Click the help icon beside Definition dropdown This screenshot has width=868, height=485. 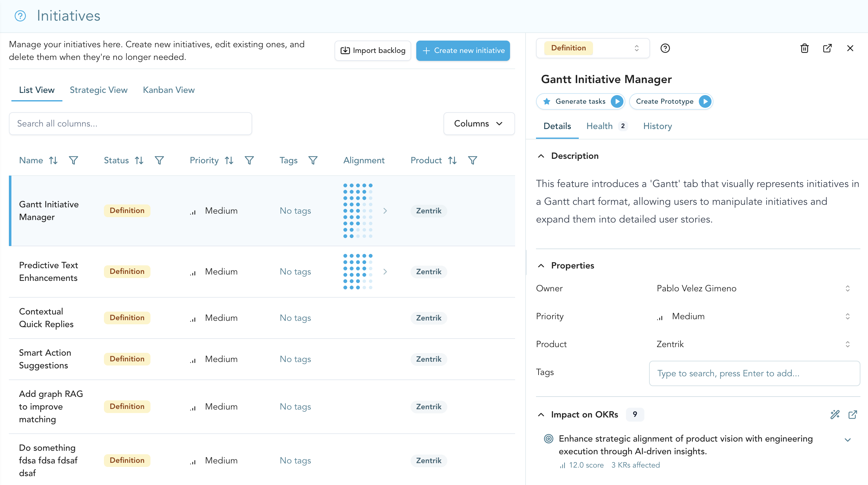[x=665, y=48]
